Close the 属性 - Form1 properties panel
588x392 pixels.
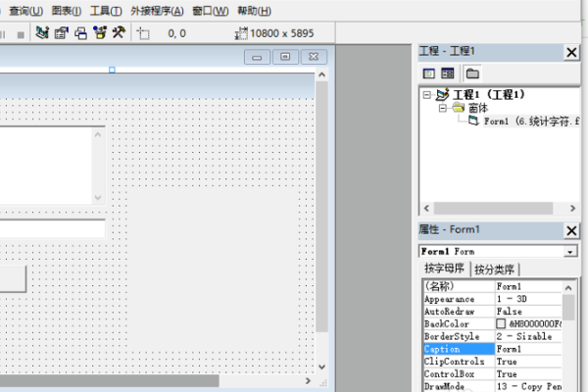point(571,230)
